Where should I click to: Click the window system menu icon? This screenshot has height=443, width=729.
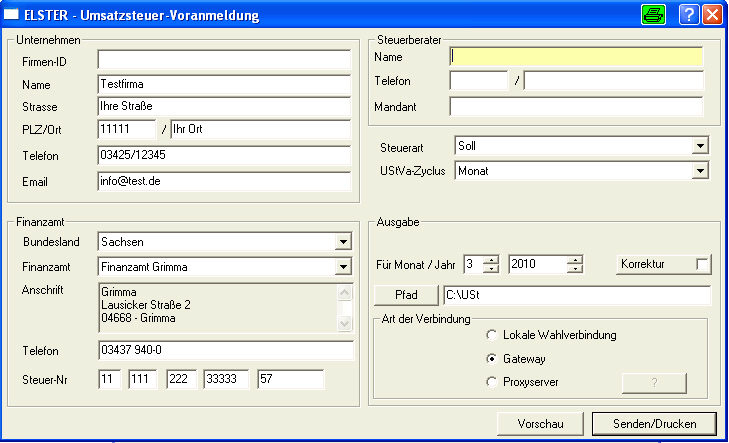11,14
